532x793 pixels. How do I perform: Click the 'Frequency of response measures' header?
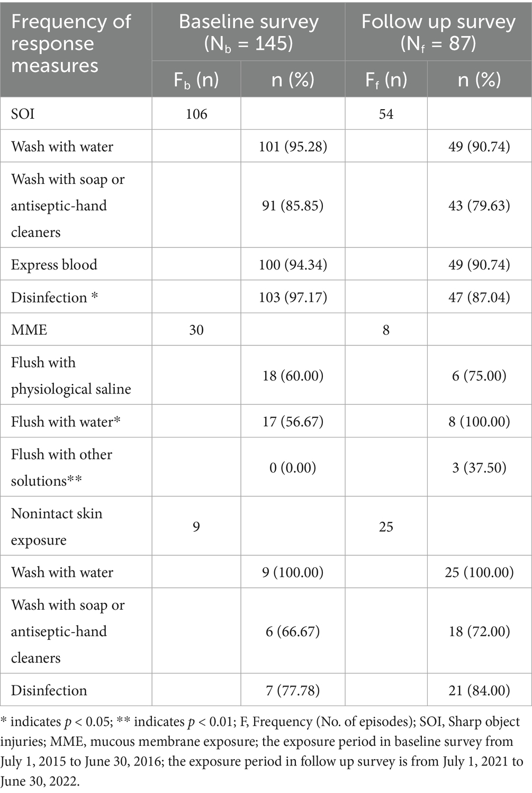click(x=71, y=43)
